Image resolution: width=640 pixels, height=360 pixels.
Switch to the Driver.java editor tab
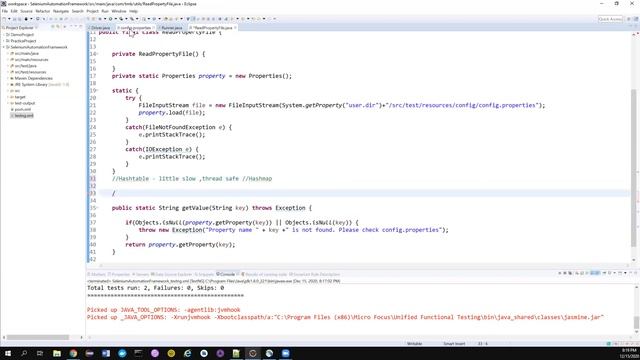point(100,28)
